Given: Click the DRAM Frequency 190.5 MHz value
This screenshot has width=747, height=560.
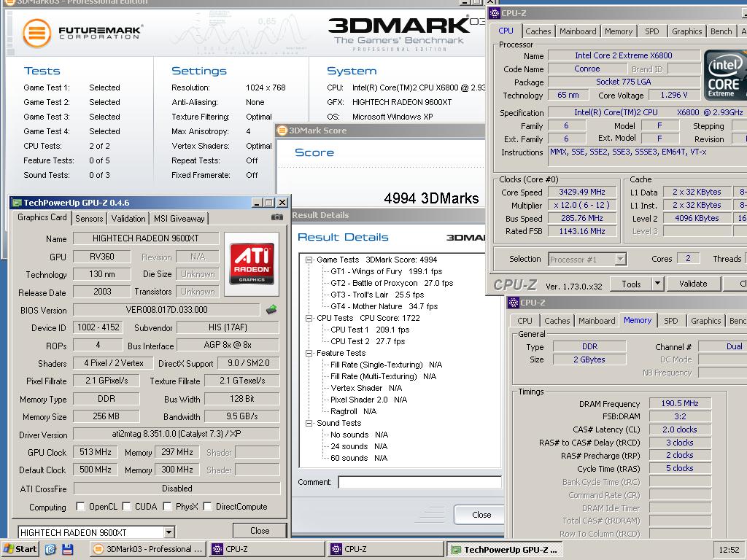Looking at the screenshot, I should (x=679, y=403).
